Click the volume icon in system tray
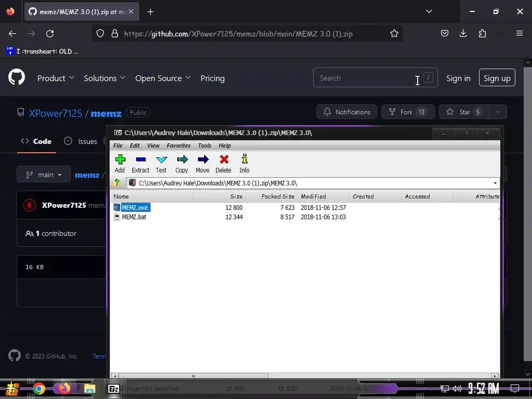Image resolution: width=532 pixels, height=399 pixels. click(x=457, y=388)
